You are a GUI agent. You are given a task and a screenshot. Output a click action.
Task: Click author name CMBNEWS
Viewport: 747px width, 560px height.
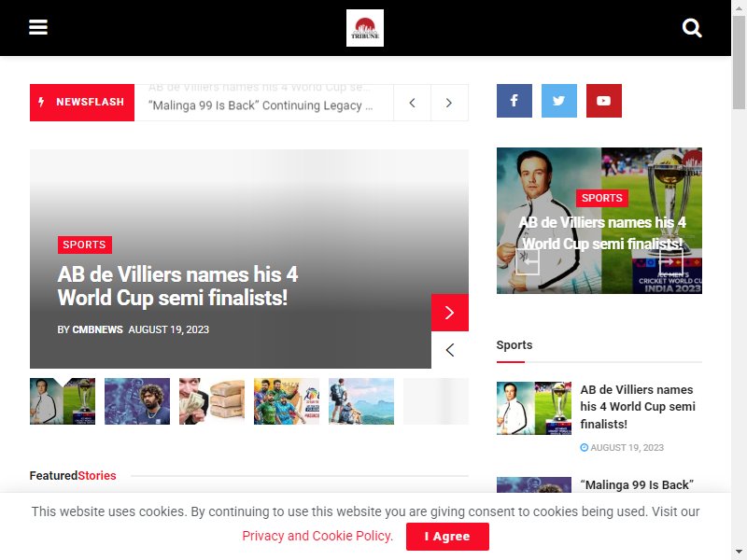[97, 329]
